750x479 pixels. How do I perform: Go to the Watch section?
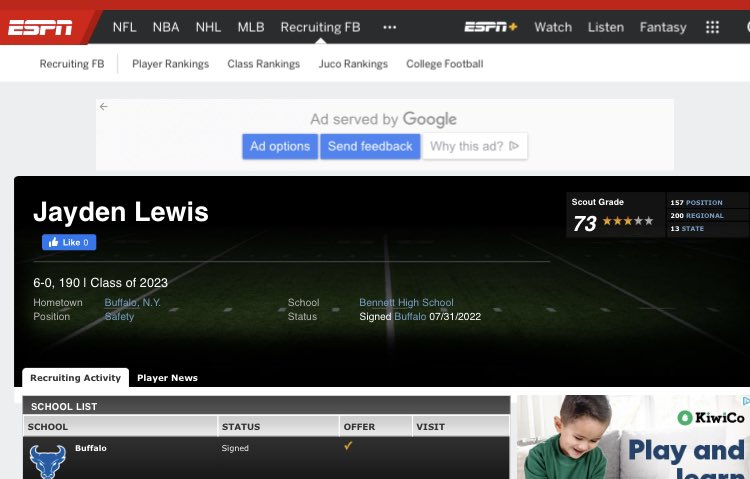[x=553, y=27]
